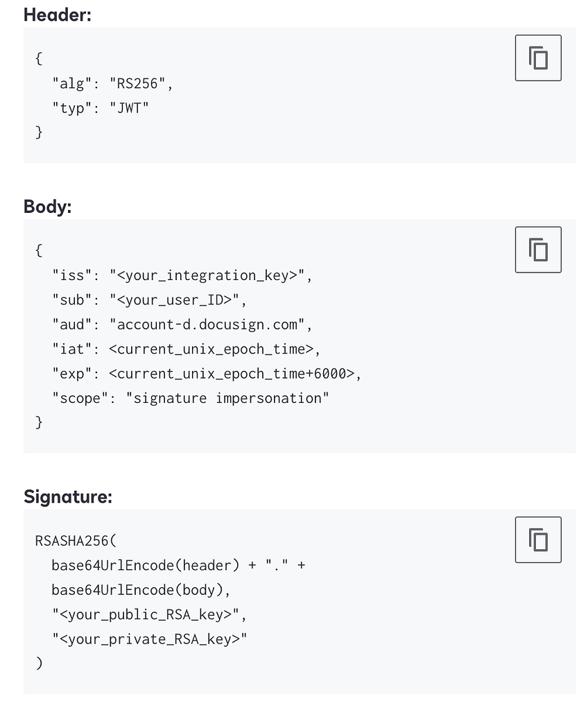Click the copy button in the bottom code panel

[538, 539]
